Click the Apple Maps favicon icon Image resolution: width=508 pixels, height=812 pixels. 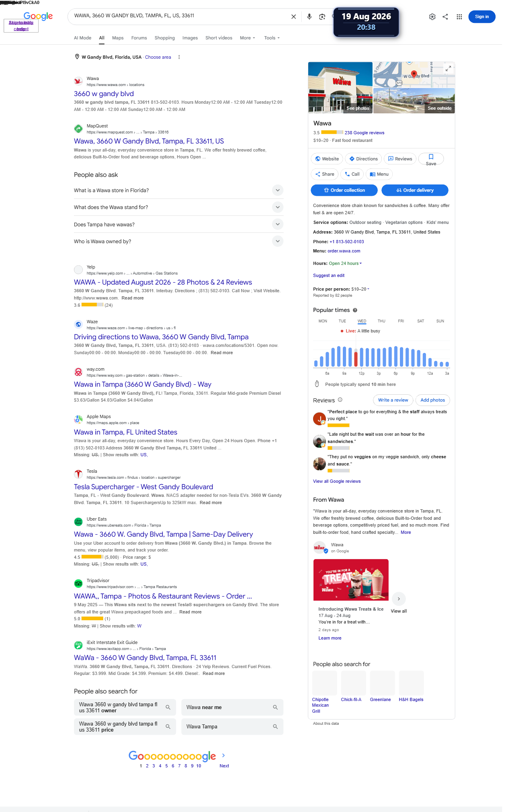[78, 419]
